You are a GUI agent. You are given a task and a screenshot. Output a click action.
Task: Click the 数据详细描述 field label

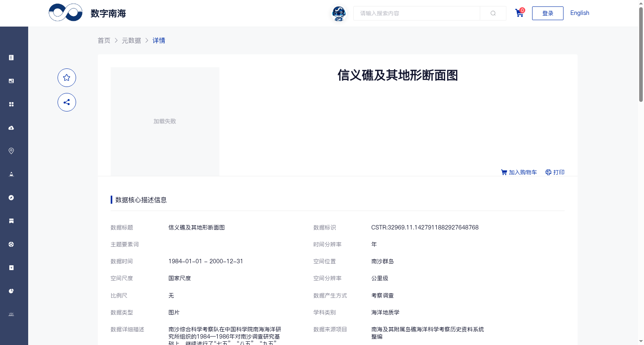pos(128,329)
